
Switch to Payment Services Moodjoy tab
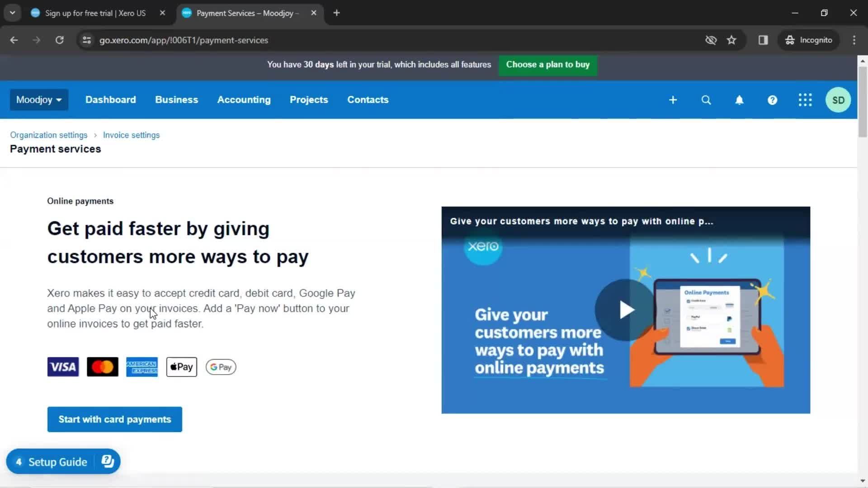point(248,13)
